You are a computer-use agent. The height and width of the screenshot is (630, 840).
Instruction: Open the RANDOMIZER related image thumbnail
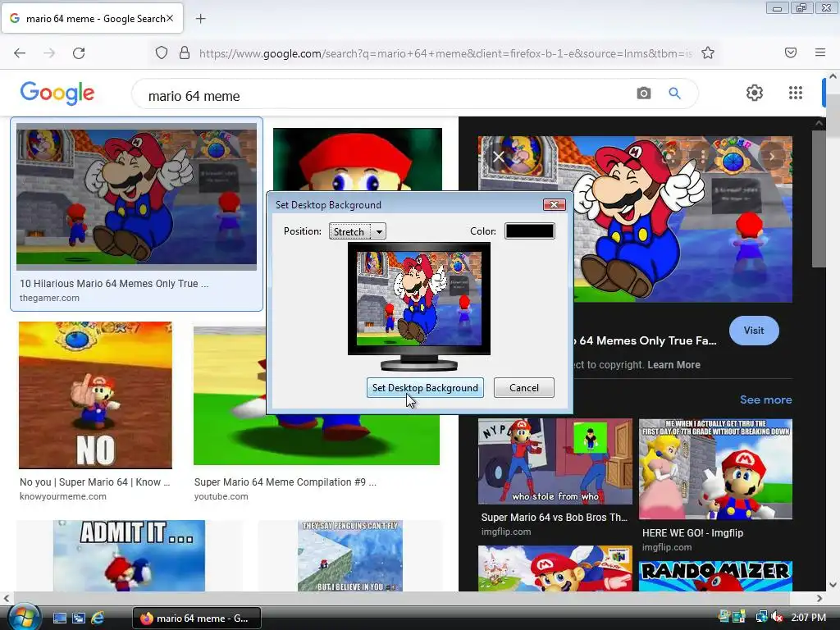[715, 576]
